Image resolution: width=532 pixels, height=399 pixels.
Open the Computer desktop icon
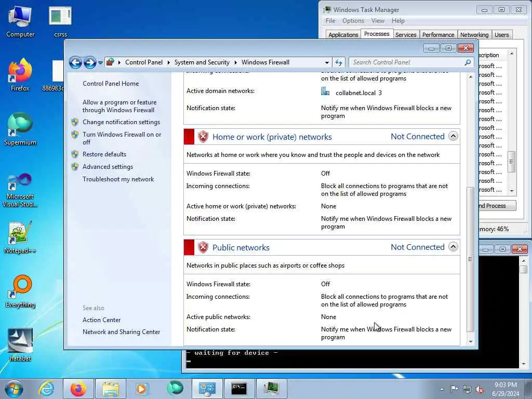click(20, 21)
